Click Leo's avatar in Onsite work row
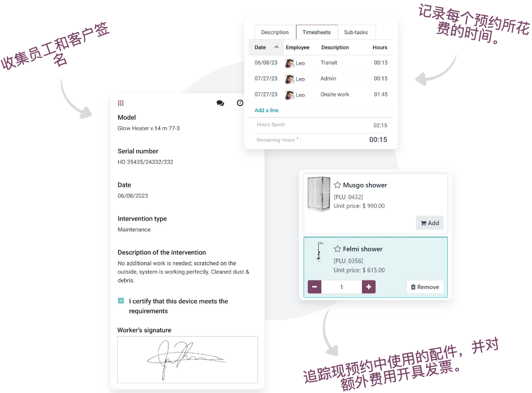Viewport: 532px width, 393px height. (289, 95)
